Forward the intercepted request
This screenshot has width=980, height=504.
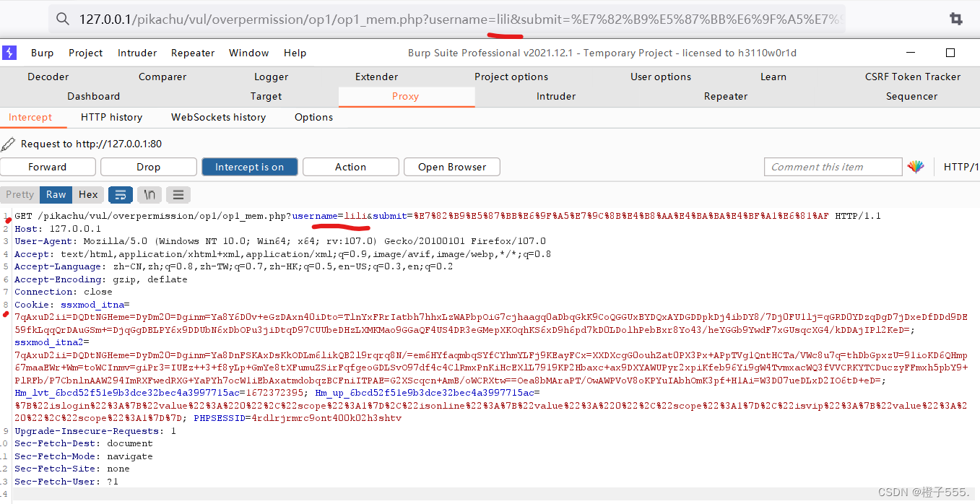click(48, 167)
